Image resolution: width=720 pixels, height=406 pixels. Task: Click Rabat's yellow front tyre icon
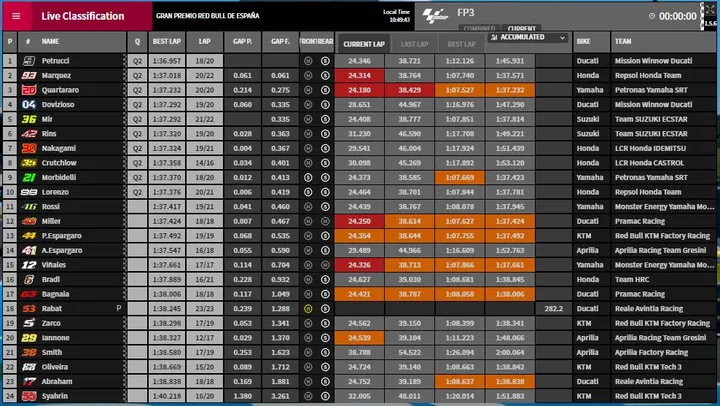[x=308, y=309]
